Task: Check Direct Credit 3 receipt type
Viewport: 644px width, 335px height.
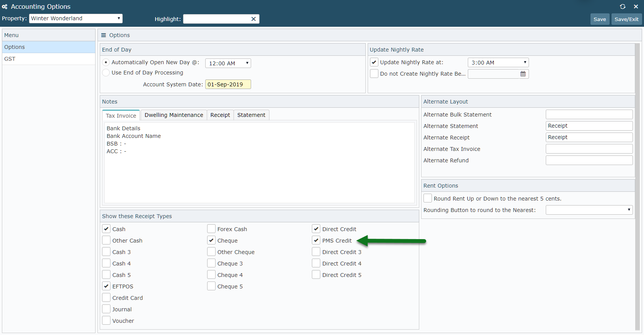Action: pos(316,252)
